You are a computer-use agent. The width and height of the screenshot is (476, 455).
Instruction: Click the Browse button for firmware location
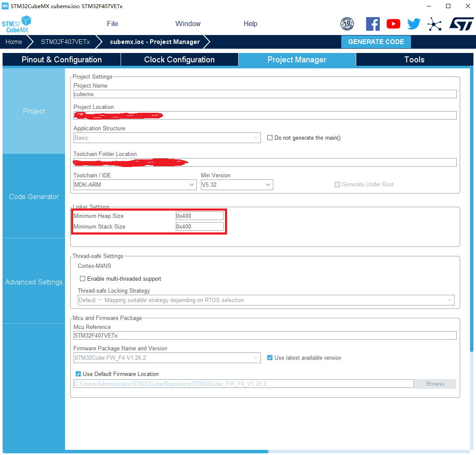click(435, 384)
